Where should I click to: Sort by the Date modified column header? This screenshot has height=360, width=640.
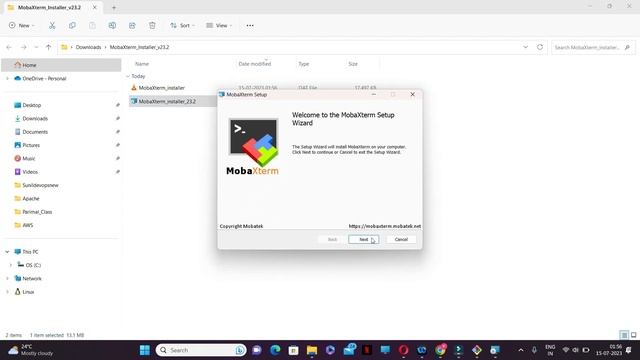click(255, 64)
